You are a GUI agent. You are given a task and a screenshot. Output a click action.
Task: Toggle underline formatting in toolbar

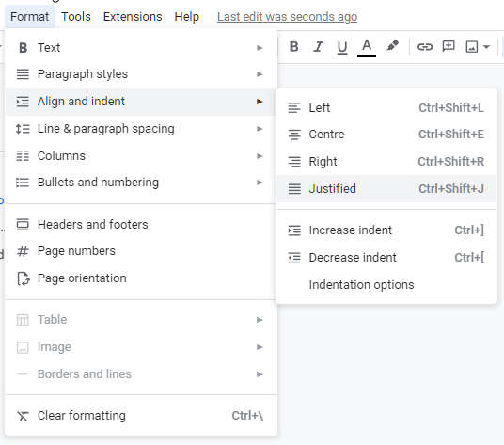tap(342, 47)
